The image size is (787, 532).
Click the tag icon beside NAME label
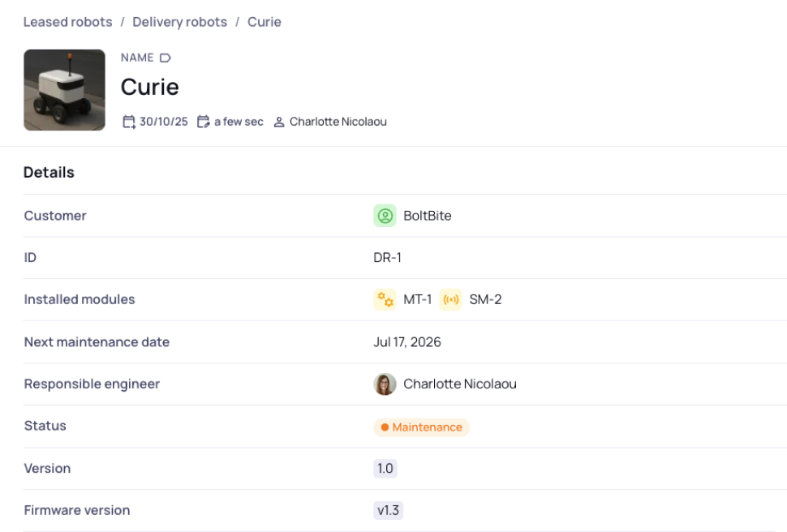coord(166,58)
